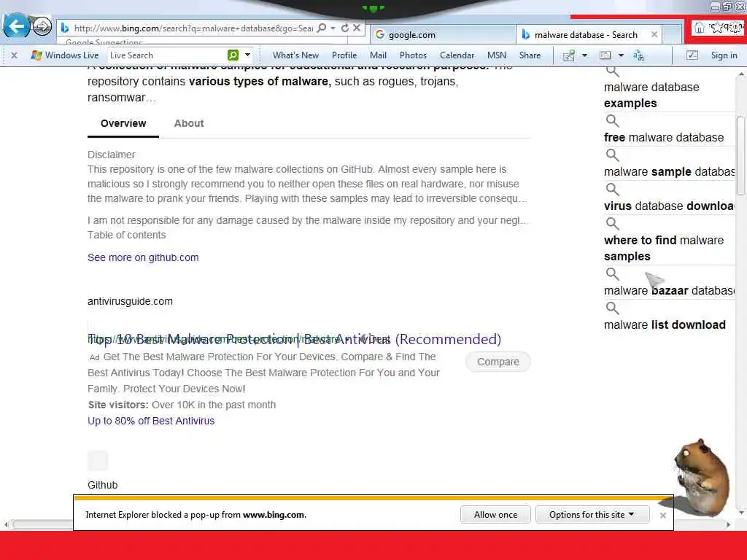
Task: Open a new blank tab
Action: (672, 35)
